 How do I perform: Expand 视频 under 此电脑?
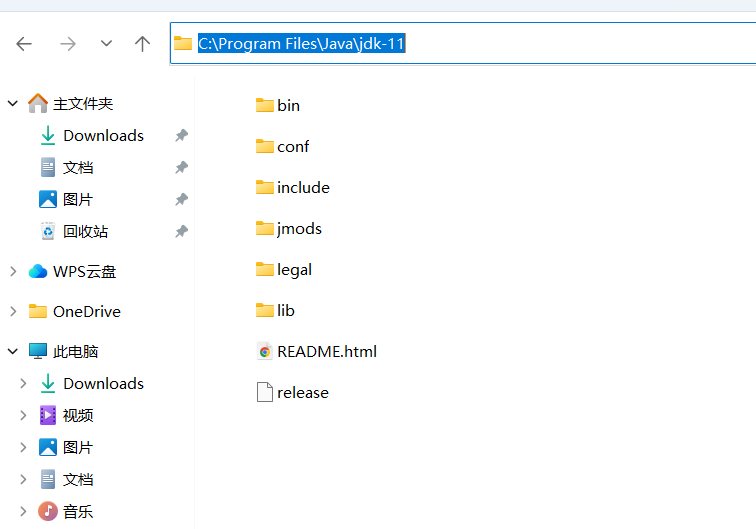coord(23,415)
